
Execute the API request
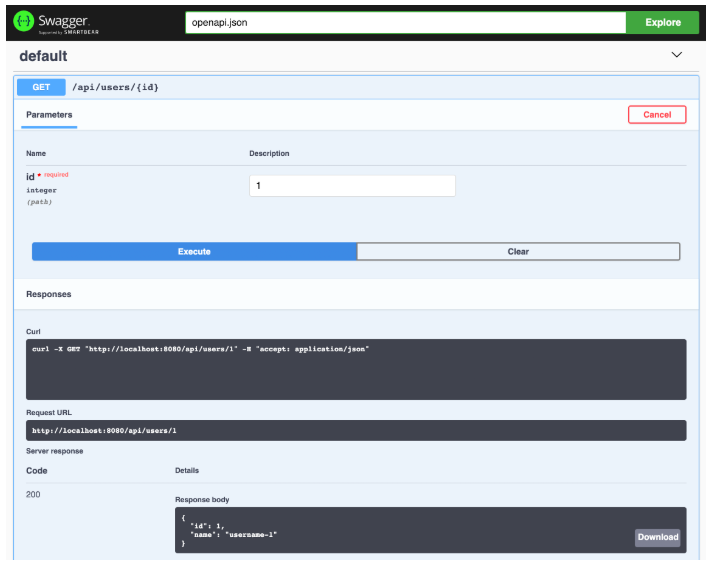click(194, 251)
